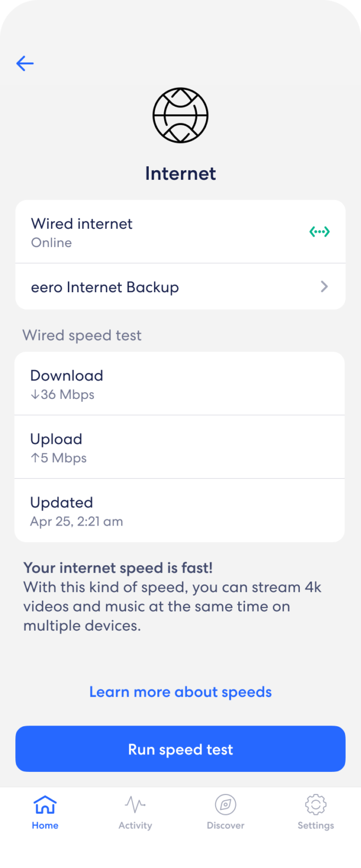Click the blue back arrow
361x868 pixels.
(x=24, y=63)
